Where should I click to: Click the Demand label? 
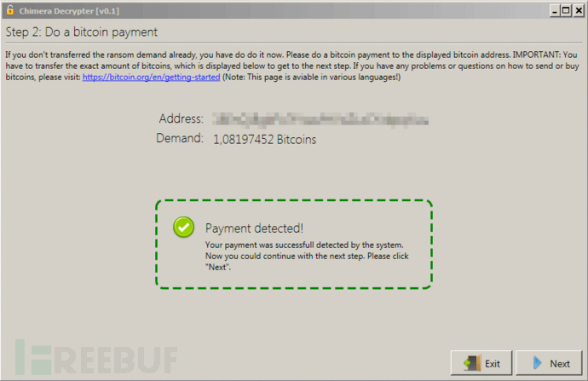[180, 138]
